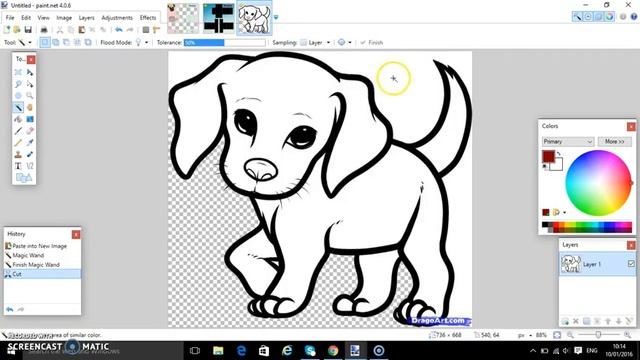Move the zoom slider in status bar

click(x=598, y=335)
